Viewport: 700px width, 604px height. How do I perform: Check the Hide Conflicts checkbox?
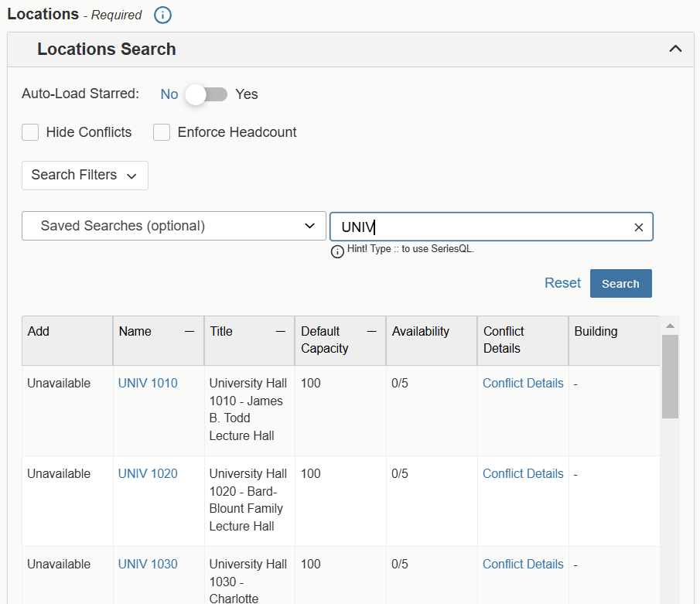(x=30, y=132)
